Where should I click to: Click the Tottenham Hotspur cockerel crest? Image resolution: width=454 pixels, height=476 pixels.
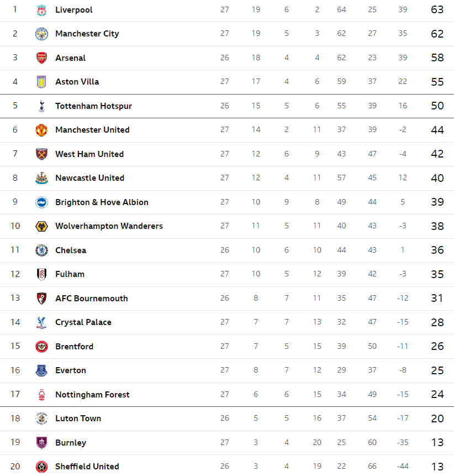coord(41,106)
